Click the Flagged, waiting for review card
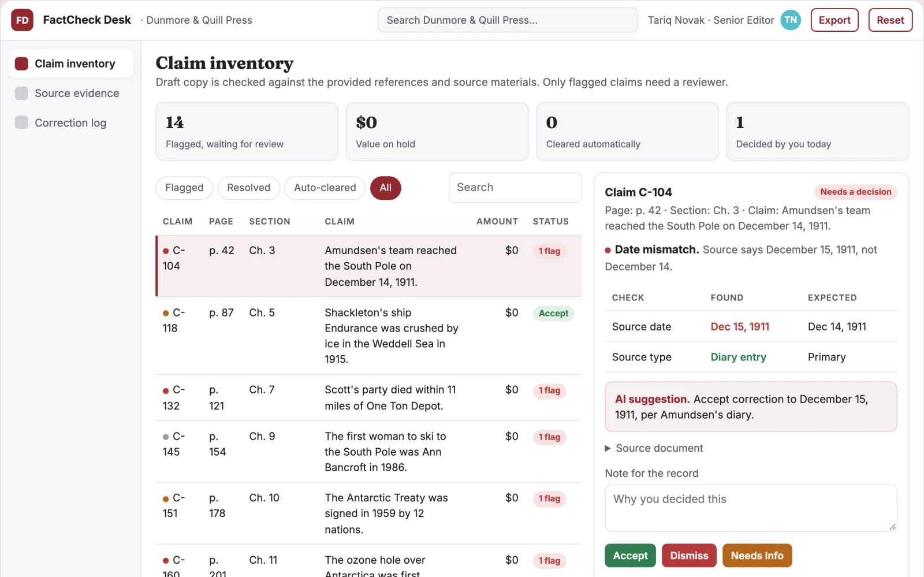 pos(247,132)
